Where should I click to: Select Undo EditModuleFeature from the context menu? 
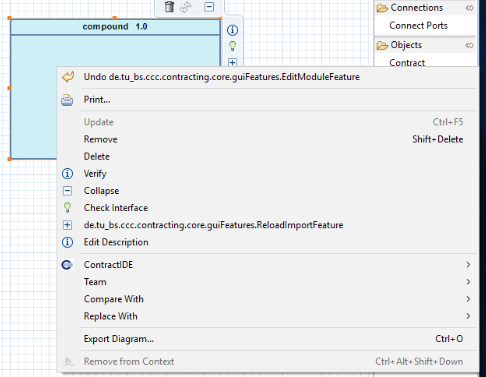point(268,77)
